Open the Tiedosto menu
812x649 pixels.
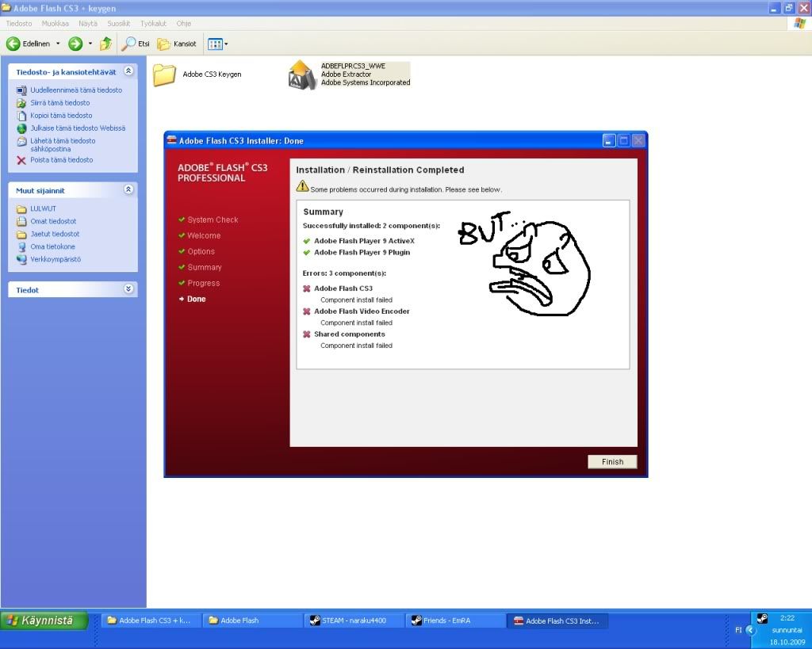tap(19, 24)
